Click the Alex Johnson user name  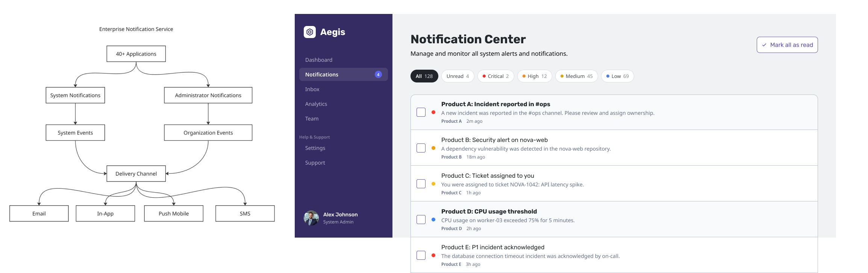coord(340,215)
